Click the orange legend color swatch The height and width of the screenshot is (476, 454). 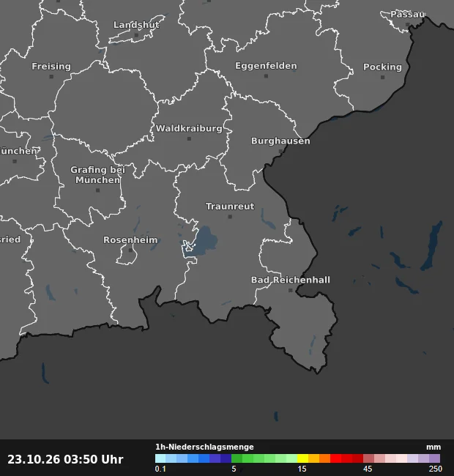(324, 458)
